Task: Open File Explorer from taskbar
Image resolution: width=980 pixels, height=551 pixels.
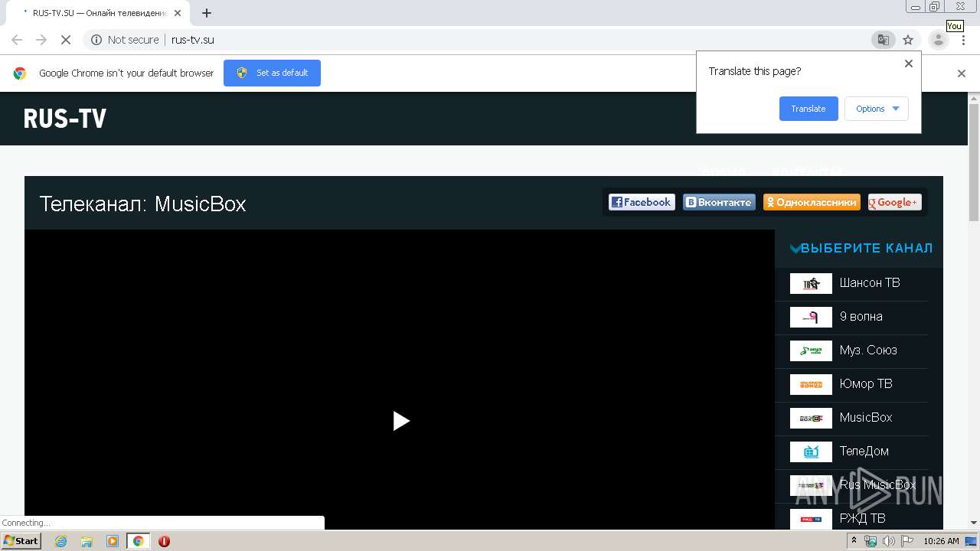Action: point(87,541)
